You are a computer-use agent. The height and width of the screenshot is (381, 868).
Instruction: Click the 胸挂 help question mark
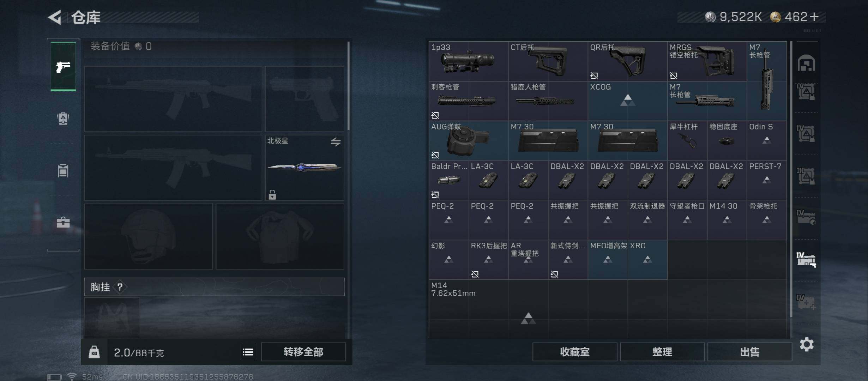[x=120, y=287]
